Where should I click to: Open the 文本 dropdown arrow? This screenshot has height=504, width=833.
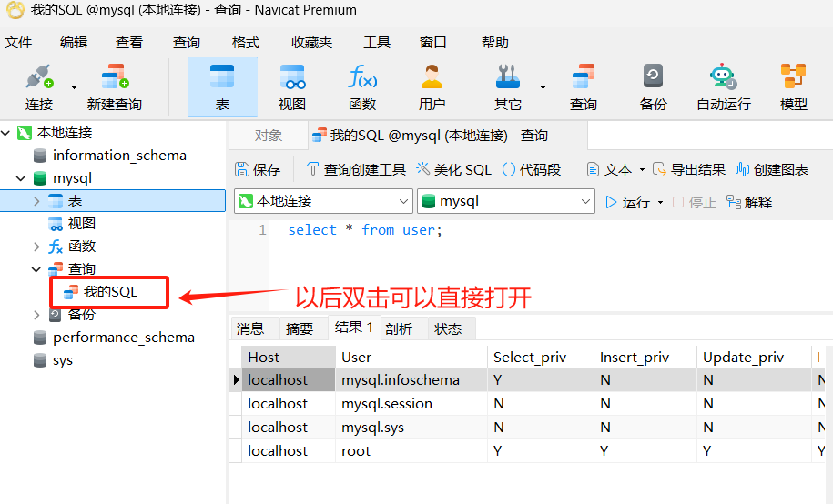tap(642, 170)
